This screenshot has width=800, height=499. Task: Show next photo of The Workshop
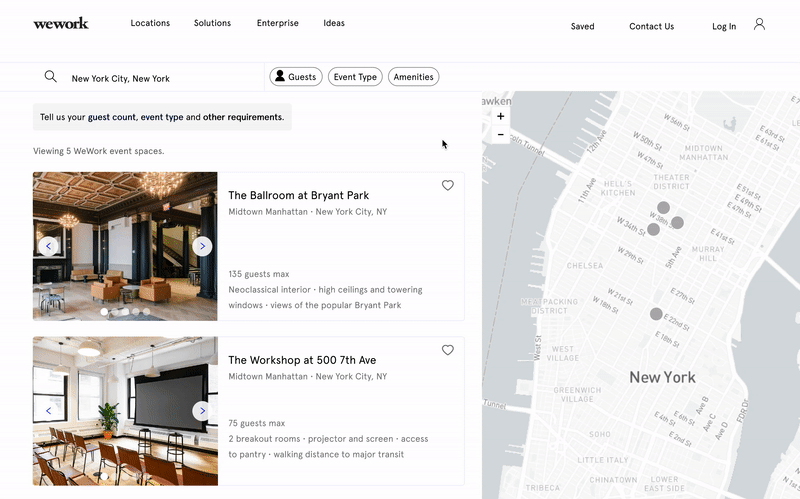pyautogui.click(x=202, y=411)
